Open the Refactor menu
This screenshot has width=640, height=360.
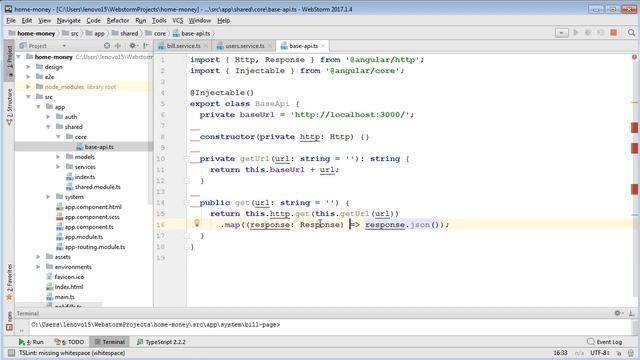click(118, 20)
